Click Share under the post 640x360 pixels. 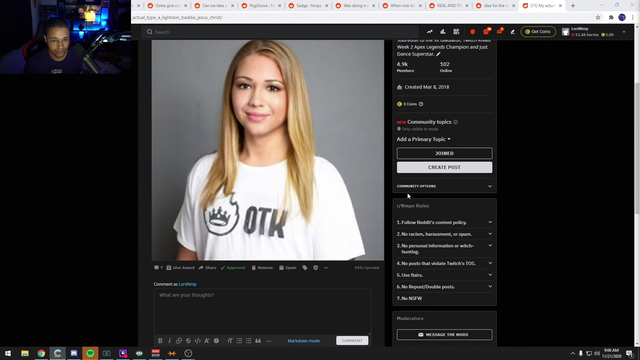point(207,268)
